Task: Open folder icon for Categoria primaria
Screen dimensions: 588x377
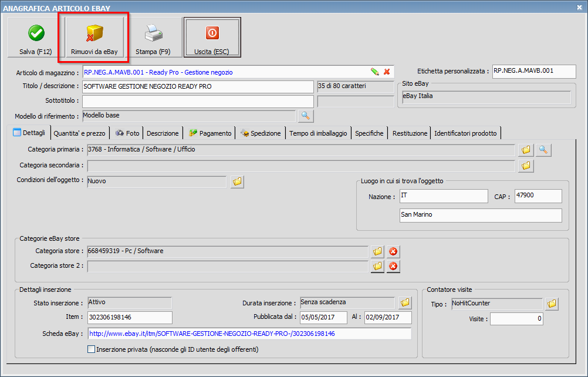Action: coord(526,150)
